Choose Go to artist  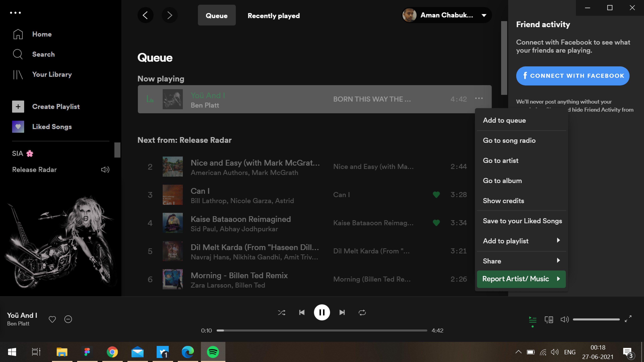(x=521, y=161)
